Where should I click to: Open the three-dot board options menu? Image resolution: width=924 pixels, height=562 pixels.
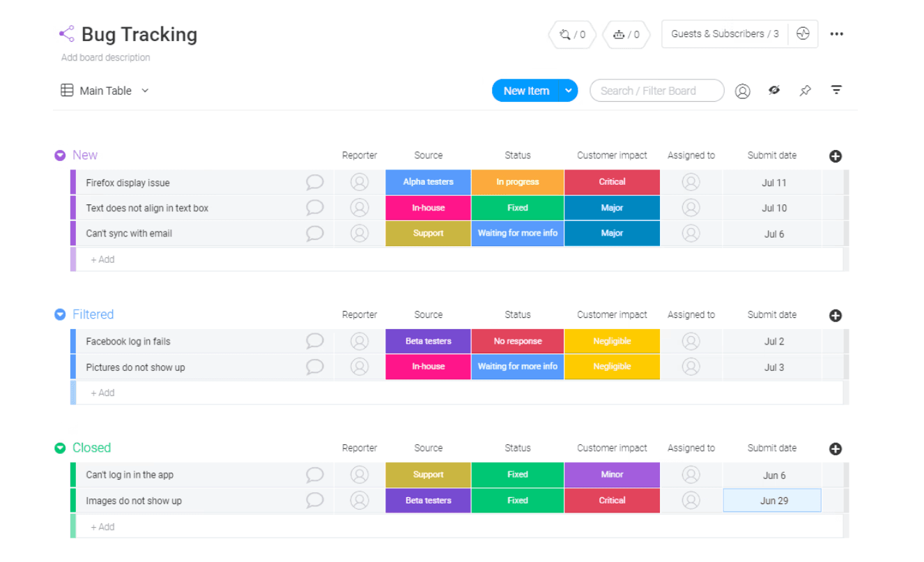pyautogui.click(x=837, y=34)
